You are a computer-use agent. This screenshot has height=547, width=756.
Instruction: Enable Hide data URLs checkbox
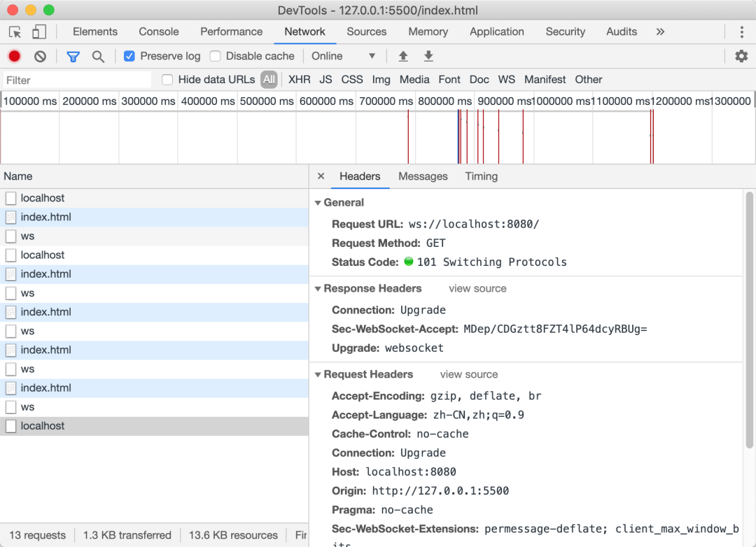(x=167, y=80)
